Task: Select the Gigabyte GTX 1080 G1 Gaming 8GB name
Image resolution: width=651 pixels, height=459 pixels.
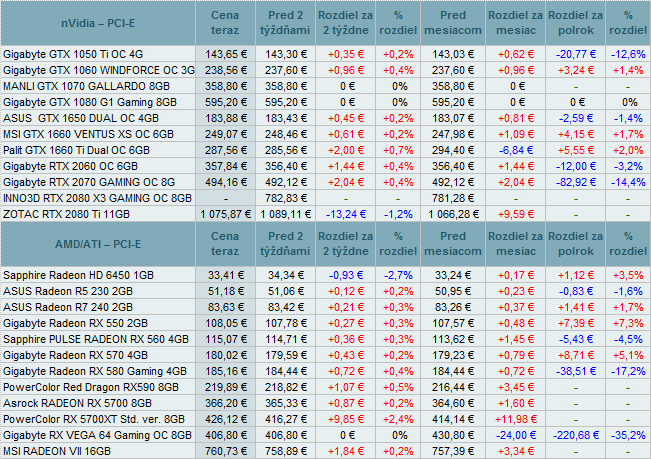Action: [x=90, y=102]
